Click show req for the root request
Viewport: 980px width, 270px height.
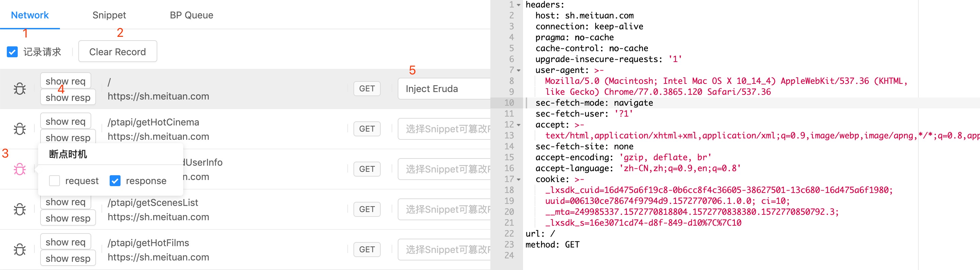65,81
